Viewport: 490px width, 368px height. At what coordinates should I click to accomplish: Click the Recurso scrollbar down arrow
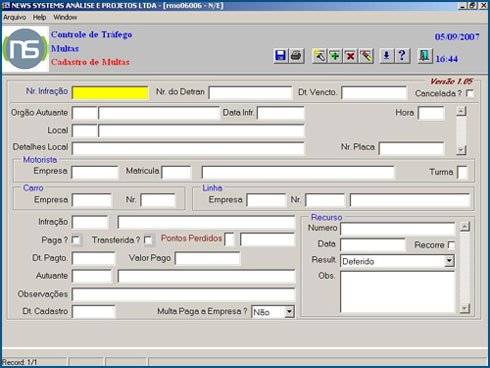click(x=465, y=309)
